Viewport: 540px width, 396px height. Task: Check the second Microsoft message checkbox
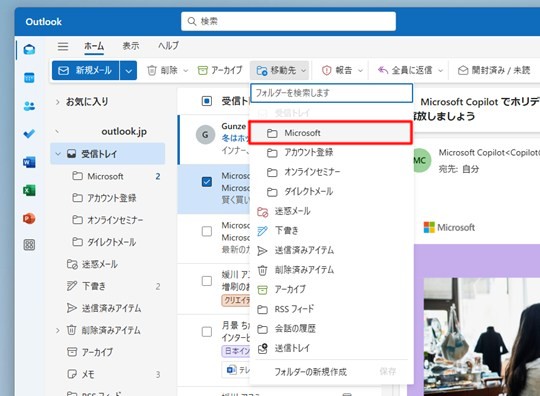pos(207,231)
